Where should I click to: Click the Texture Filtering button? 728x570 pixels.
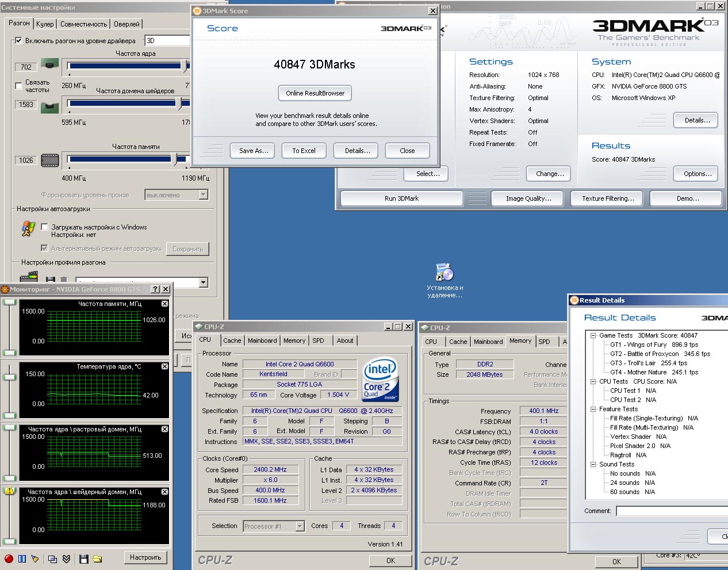tap(608, 198)
